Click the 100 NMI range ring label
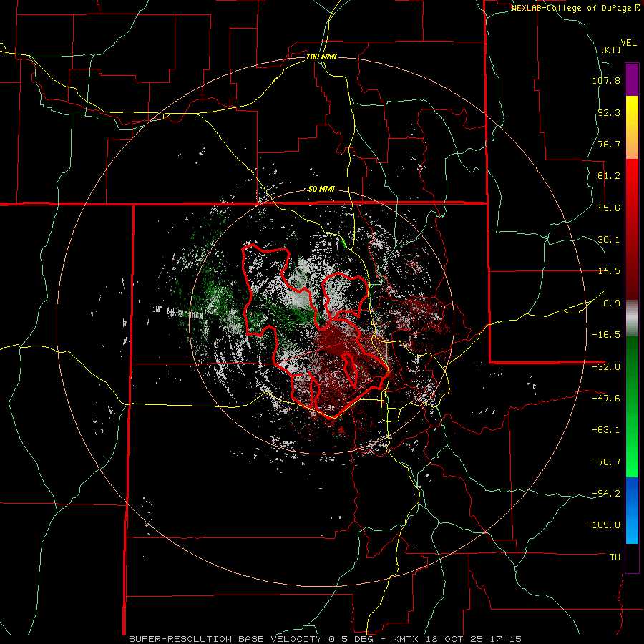 [321, 57]
